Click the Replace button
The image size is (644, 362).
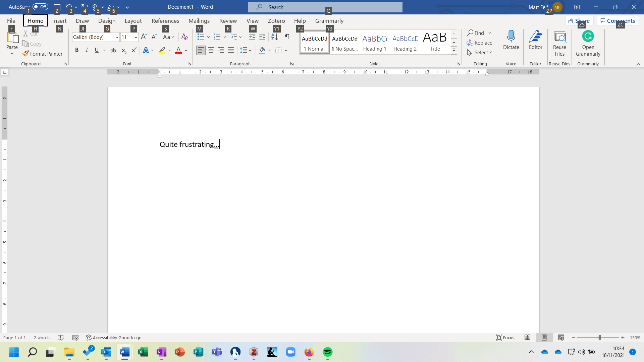pyautogui.click(x=480, y=43)
